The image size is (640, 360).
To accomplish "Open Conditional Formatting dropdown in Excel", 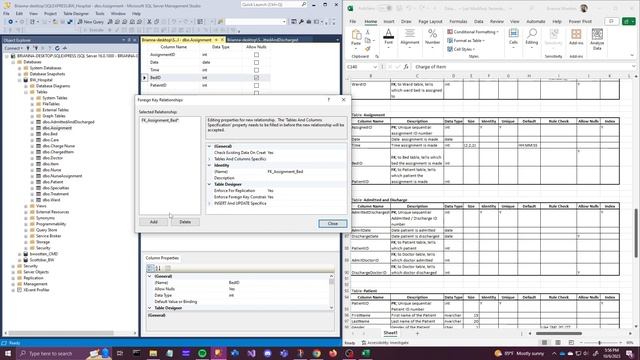I will 473,32.
